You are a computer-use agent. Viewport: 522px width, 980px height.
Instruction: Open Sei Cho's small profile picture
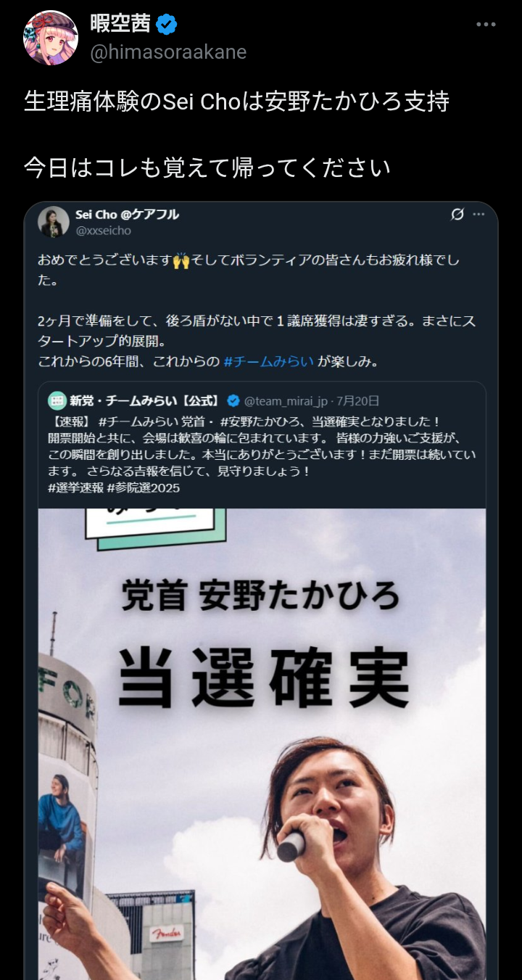point(54,223)
